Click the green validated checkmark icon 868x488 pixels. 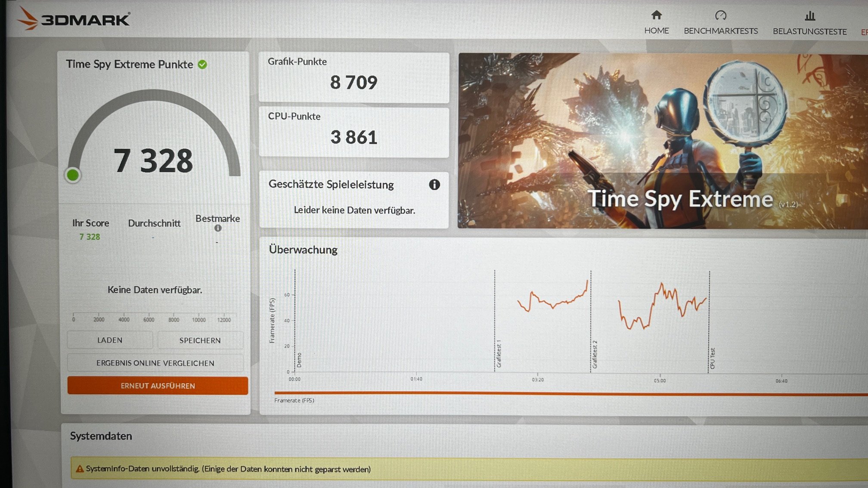pyautogui.click(x=202, y=65)
